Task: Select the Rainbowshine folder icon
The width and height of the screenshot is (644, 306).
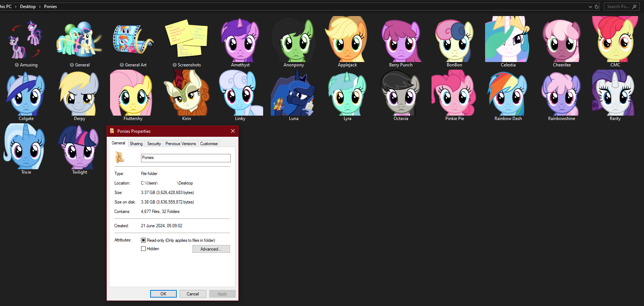Action: [x=562, y=94]
